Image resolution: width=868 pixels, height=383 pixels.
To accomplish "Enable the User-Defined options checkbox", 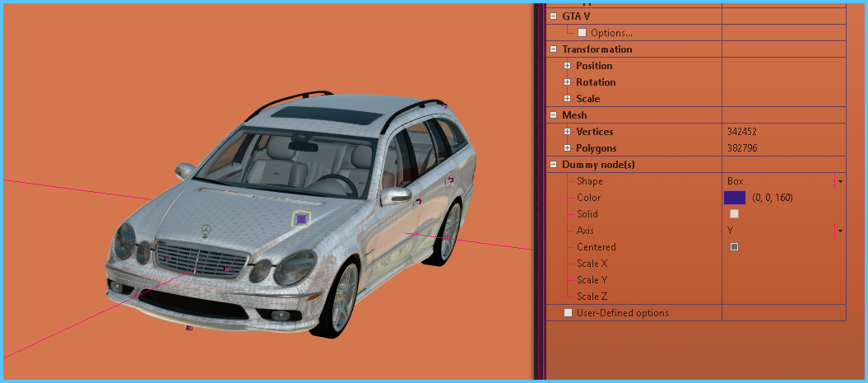I will pos(568,313).
